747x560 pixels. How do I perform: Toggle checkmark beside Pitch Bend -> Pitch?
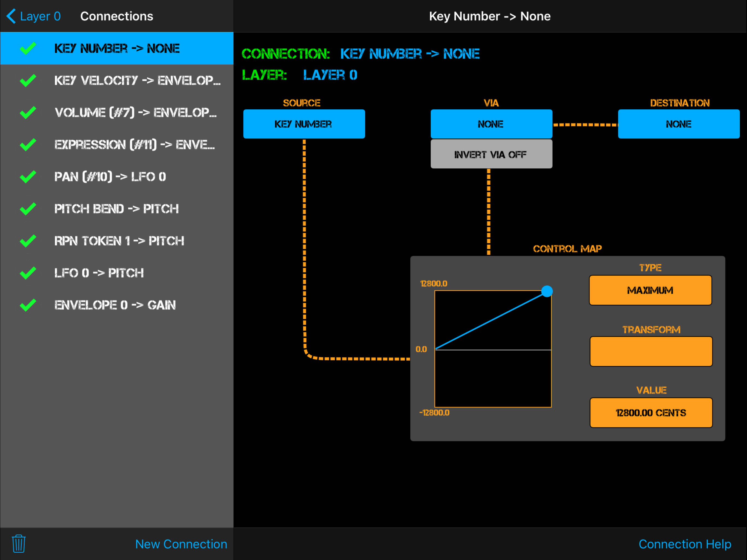[x=28, y=209]
